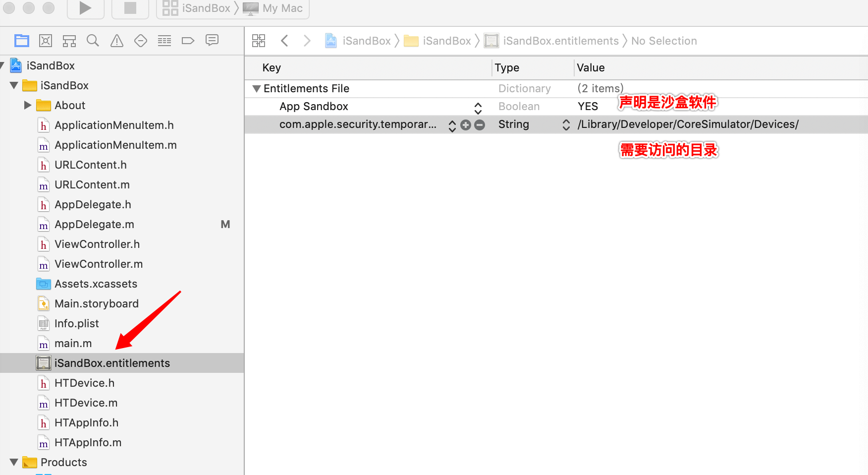Image resolution: width=868 pixels, height=475 pixels.
Task: Open main.m file
Action: pos(73,343)
